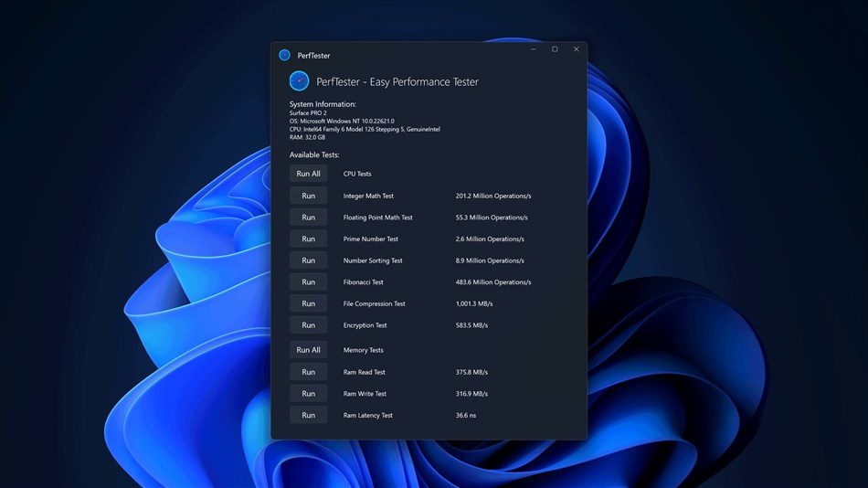
Task: Start the Ram Write Test
Action: 308,393
